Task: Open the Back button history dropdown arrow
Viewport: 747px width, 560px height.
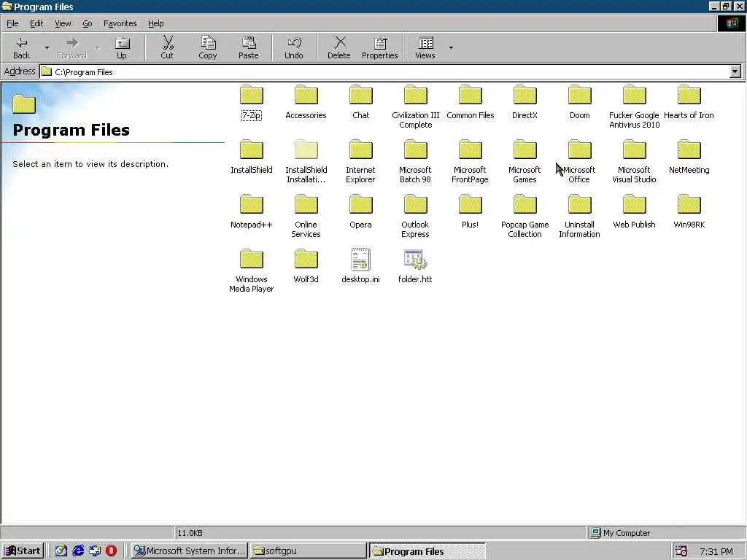Action: point(47,47)
